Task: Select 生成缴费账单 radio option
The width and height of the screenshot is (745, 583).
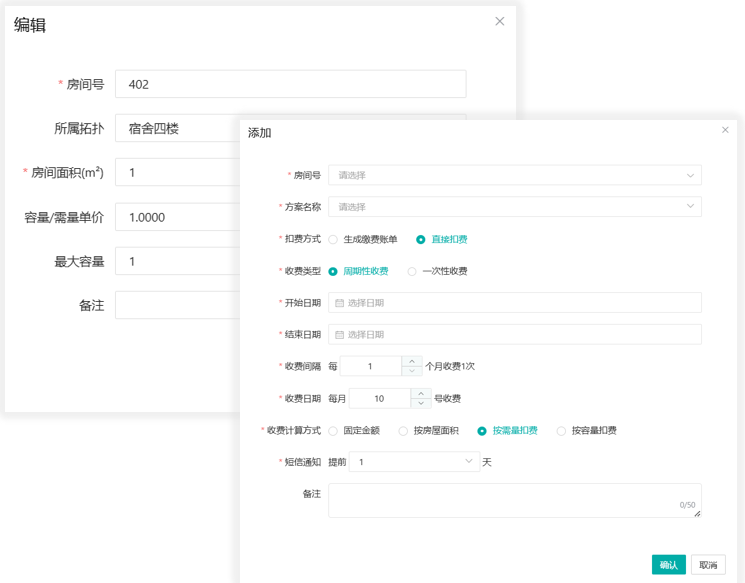Action: click(x=333, y=240)
